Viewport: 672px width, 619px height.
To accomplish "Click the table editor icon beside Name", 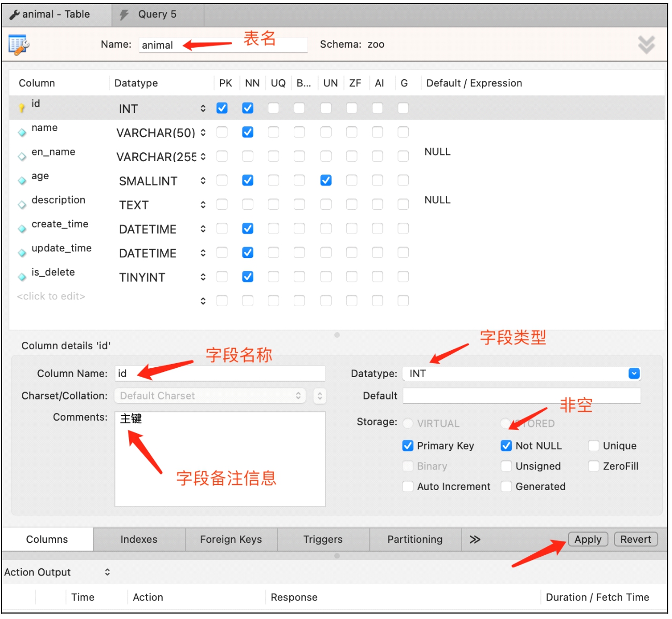I will pyautogui.click(x=19, y=45).
